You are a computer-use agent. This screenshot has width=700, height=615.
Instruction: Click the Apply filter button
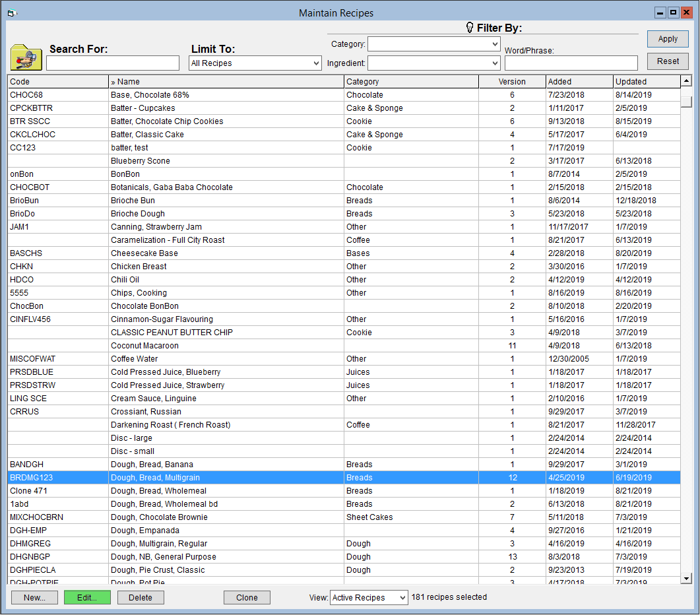pos(668,39)
